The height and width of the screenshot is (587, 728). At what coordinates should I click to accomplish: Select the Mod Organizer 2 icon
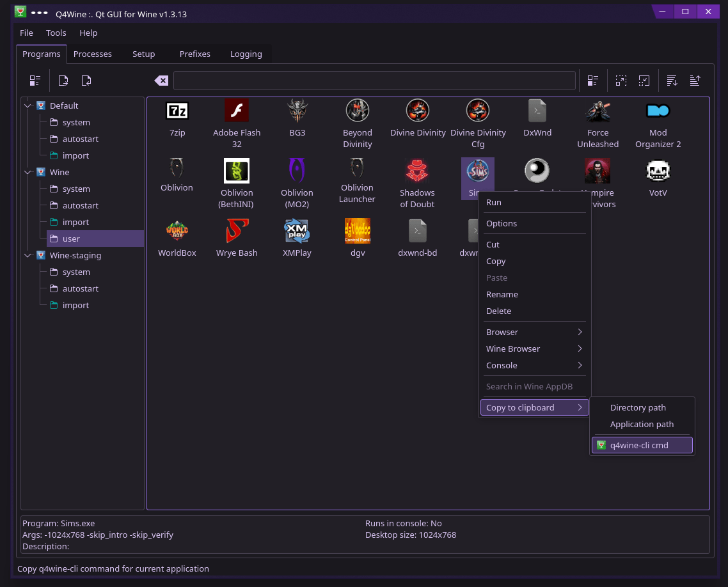pyautogui.click(x=658, y=111)
